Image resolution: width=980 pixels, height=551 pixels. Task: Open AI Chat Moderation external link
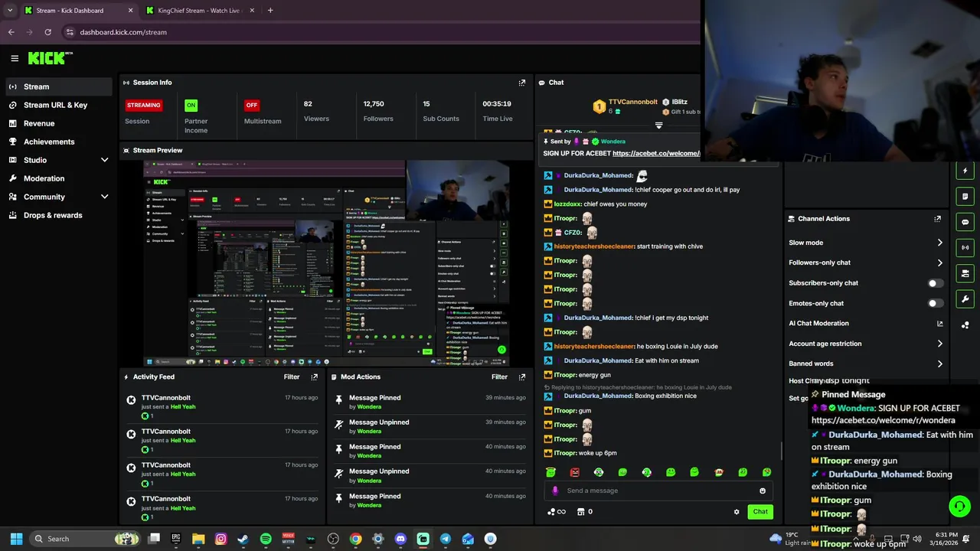click(x=939, y=324)
